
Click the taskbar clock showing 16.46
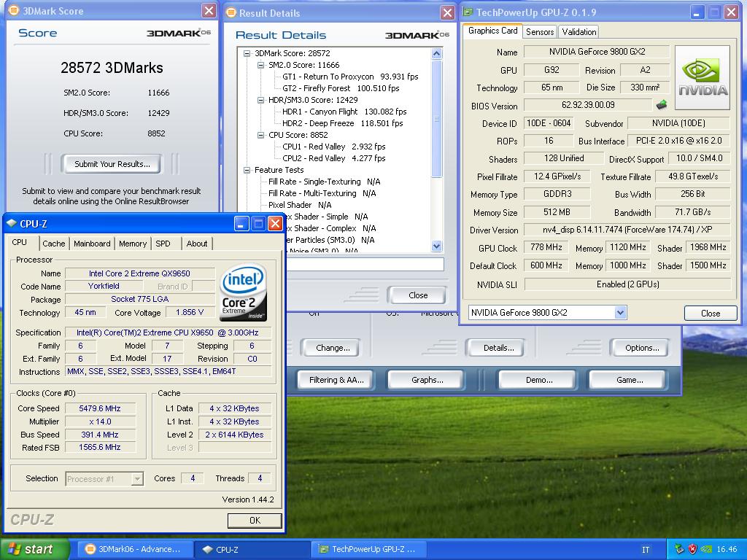pos(727,550)
